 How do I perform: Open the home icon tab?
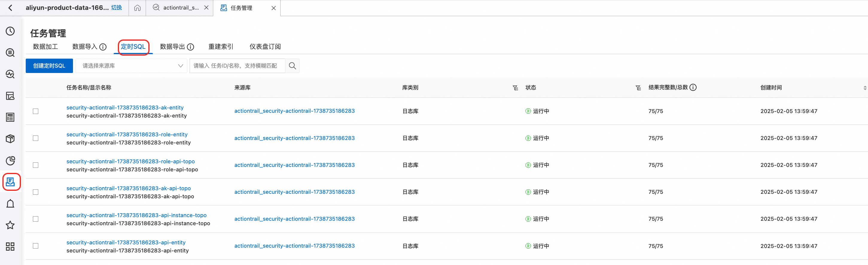pyautogui.click(x=137, y=8)
